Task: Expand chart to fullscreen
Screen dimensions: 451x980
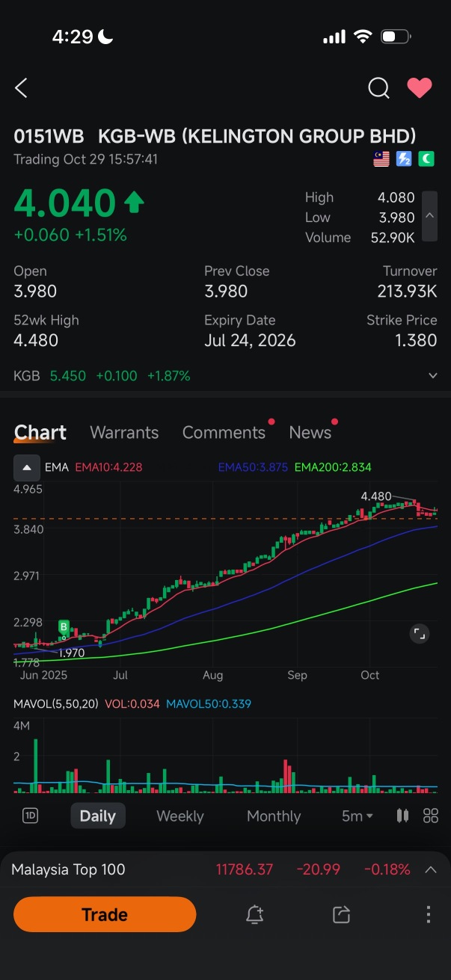Action: 420,635
